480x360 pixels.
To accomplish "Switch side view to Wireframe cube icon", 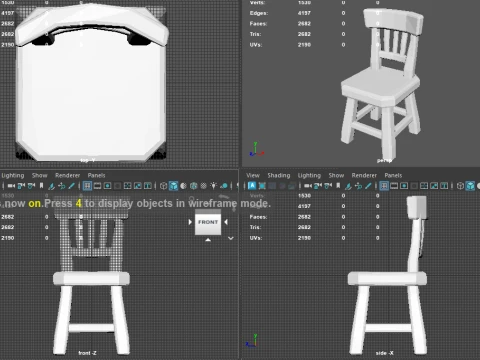I will pyautogui.click(x=460, y=186).
